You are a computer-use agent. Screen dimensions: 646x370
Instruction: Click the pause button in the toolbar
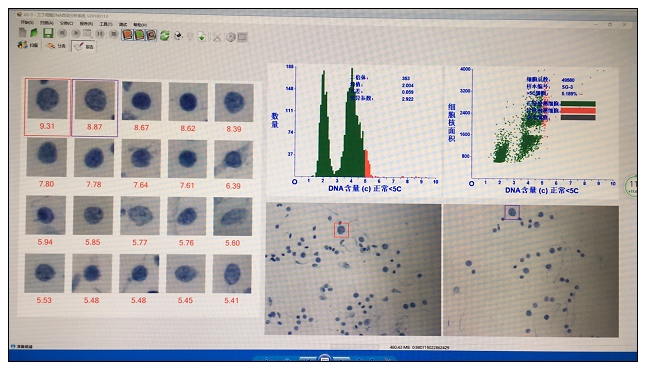[x=100, y=33]
